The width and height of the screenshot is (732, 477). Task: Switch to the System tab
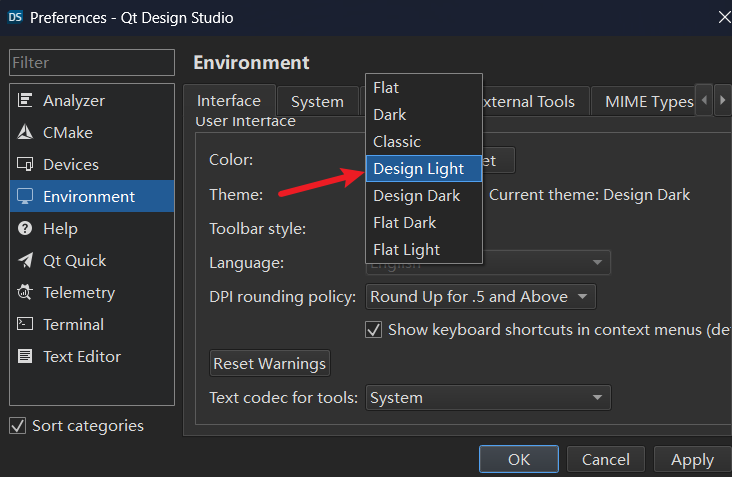[x=317, y=102]
